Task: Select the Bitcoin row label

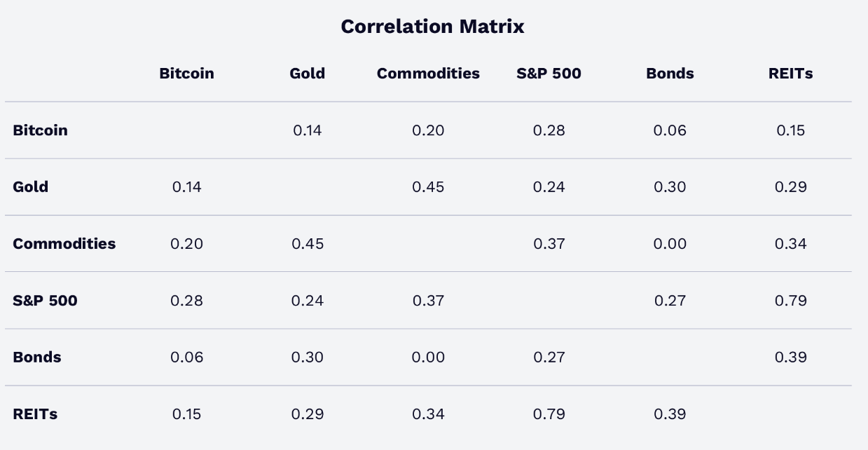Action: tap(40, 130)
